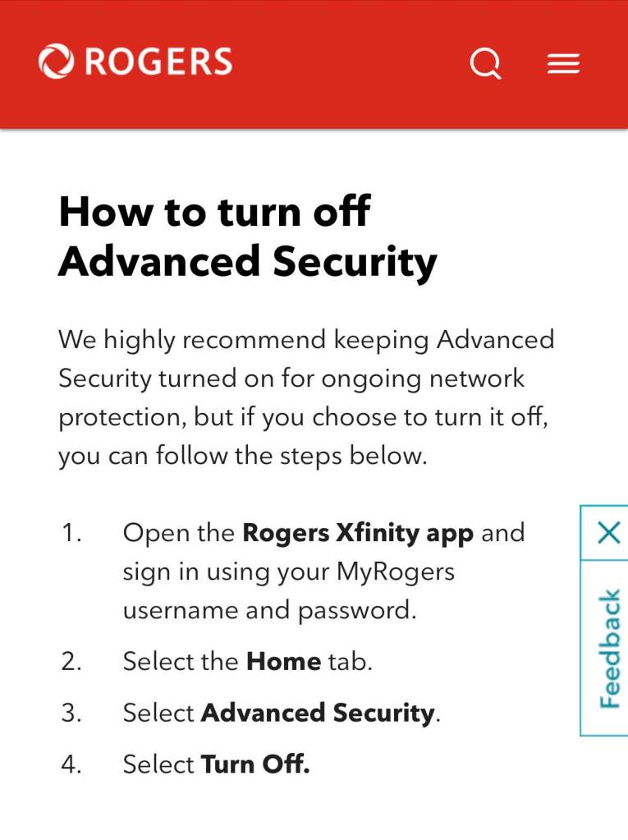This screenshot has height=840, width=628.
Task: Click the Rogers swirl logo icon
Action: (56, 62)
